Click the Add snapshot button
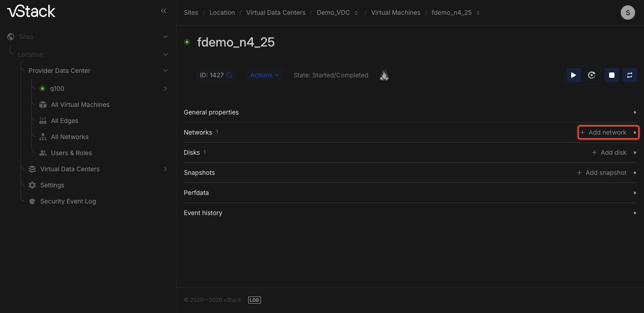This screenshot has height=313, width=644. tap(602, 173)
